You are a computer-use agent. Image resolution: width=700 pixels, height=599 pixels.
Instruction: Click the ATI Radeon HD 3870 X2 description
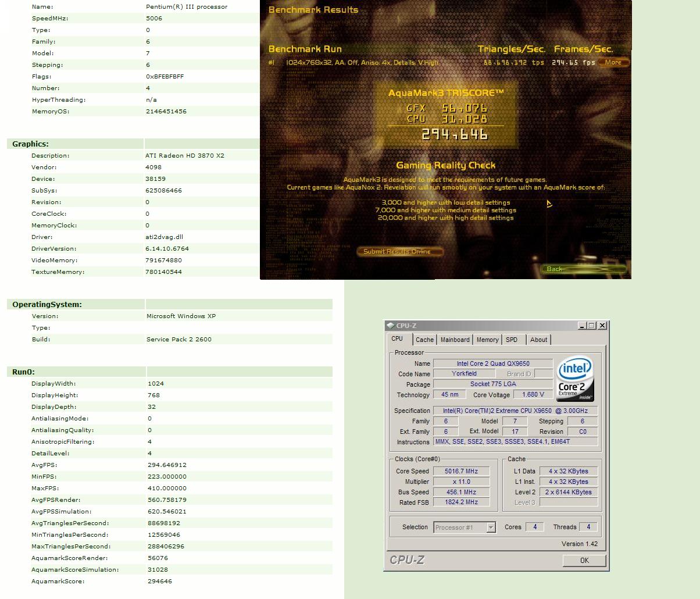point(185,155)
